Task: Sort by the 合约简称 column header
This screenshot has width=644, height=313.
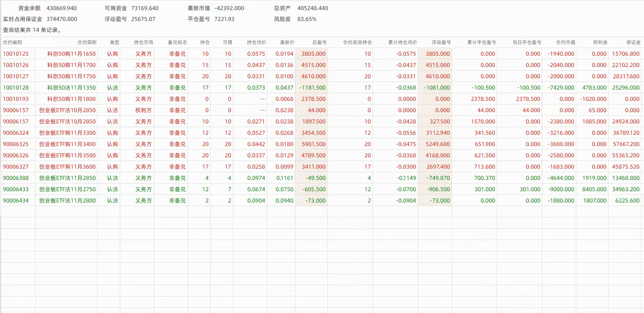Action: (x=87, y=42)
